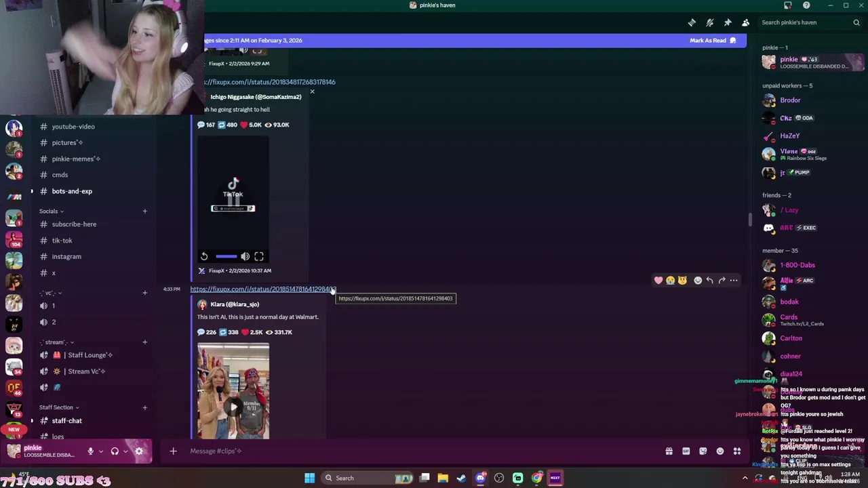868x488 pixels.
Task: Open fixupx link ending 178146
Action: click(x=270, y=82)
